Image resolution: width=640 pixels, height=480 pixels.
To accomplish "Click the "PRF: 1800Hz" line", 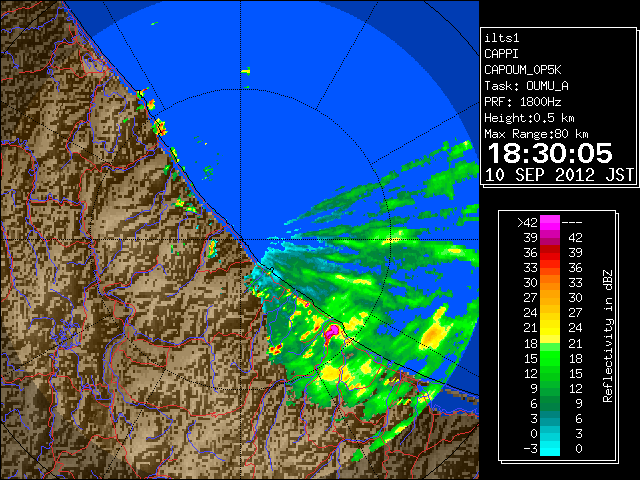I will pyautogui.click(x=522, y=102).
